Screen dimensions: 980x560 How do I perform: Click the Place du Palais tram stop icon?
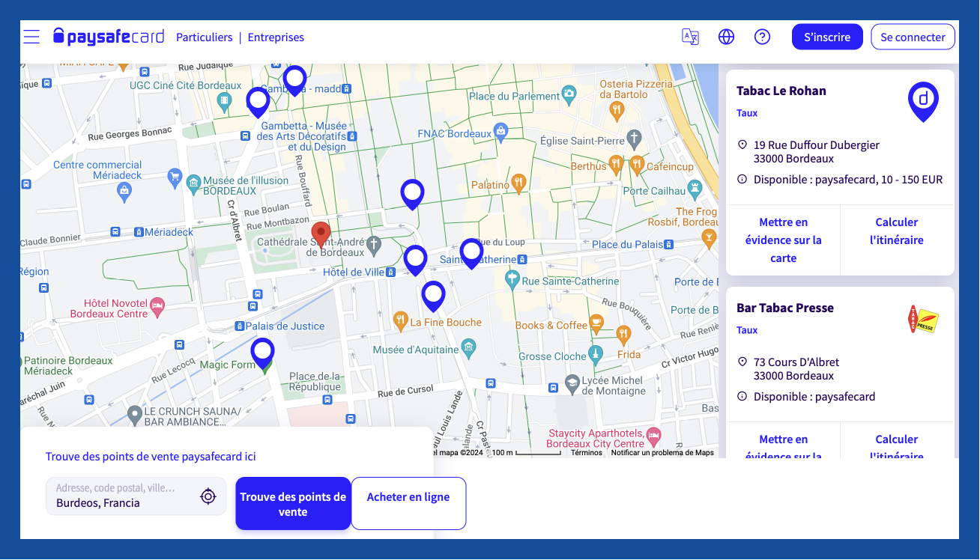(x=669, y=244)
